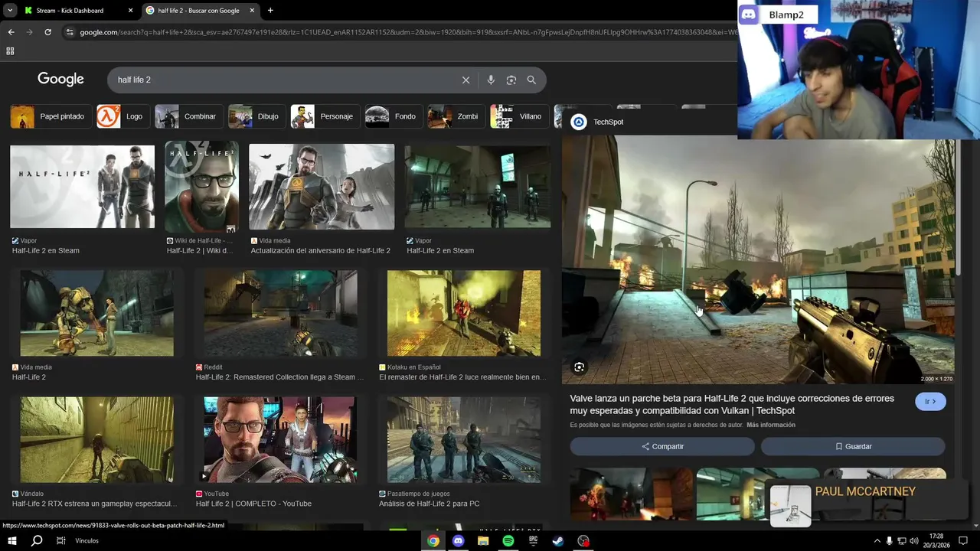Viewport: 980px width, 551px height.
Task: Open the TechSpot article title link
Action: 732,405
